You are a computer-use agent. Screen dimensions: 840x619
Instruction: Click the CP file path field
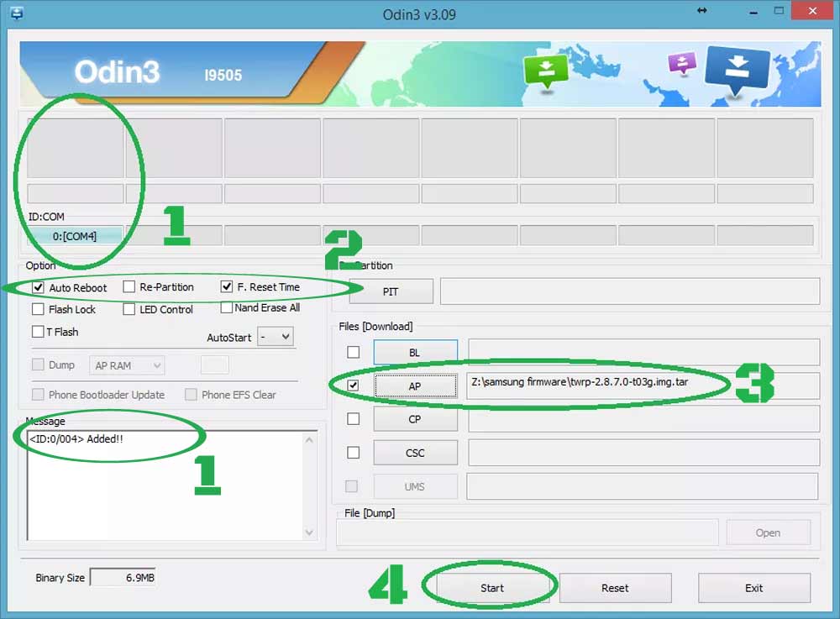click(x=644, y=419)
